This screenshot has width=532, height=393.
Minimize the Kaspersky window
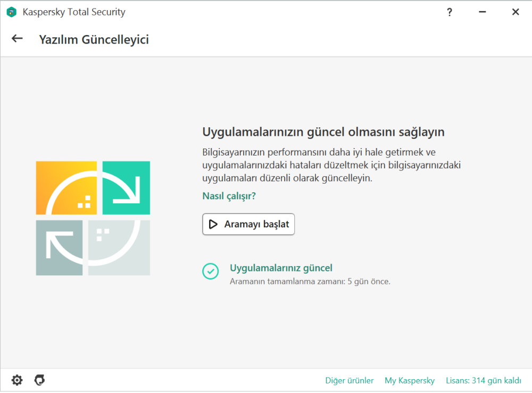pos(482,12)
